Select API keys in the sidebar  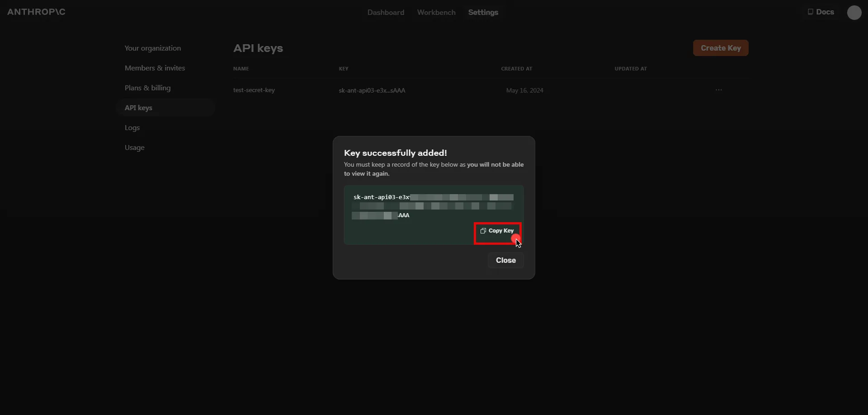[138, 107]
